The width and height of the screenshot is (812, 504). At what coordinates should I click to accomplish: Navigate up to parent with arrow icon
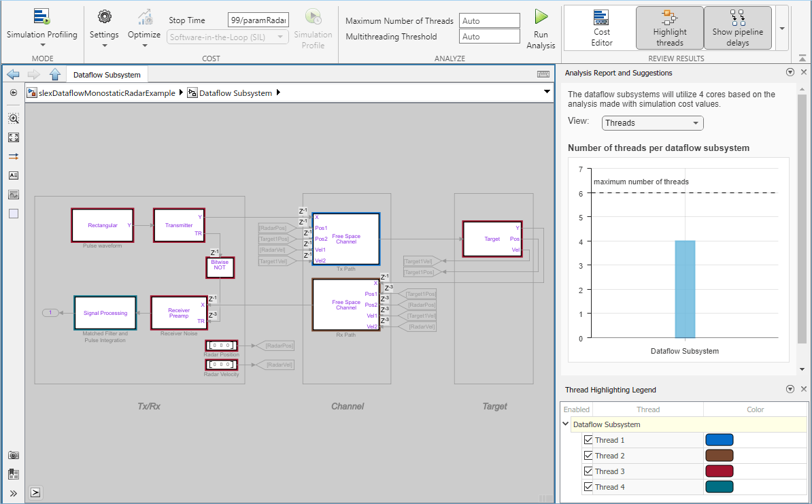[x=55, y=75]
